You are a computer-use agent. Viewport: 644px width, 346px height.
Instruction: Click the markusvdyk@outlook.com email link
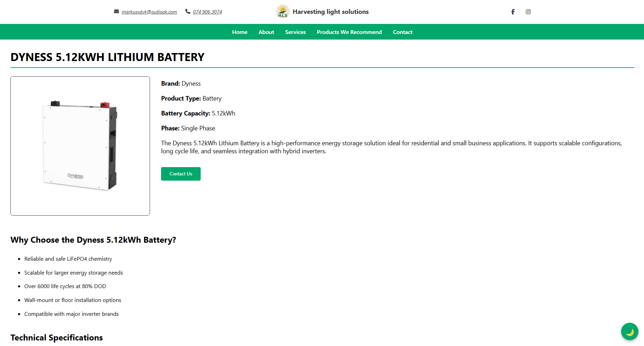tap(149, 12)
